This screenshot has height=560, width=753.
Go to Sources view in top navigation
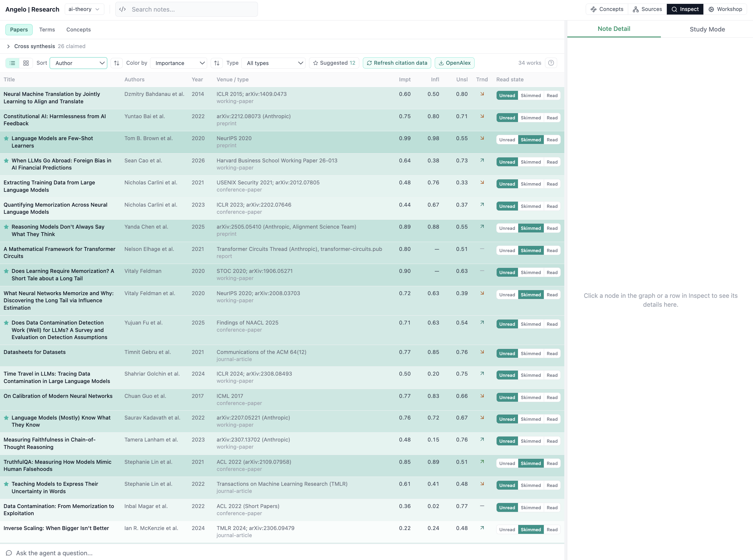click(x=647, y=9)
